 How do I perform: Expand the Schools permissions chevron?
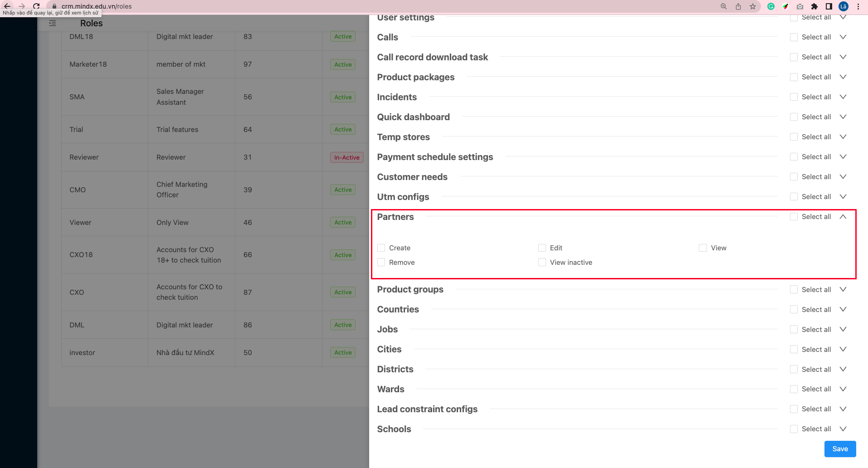[843, 429]
